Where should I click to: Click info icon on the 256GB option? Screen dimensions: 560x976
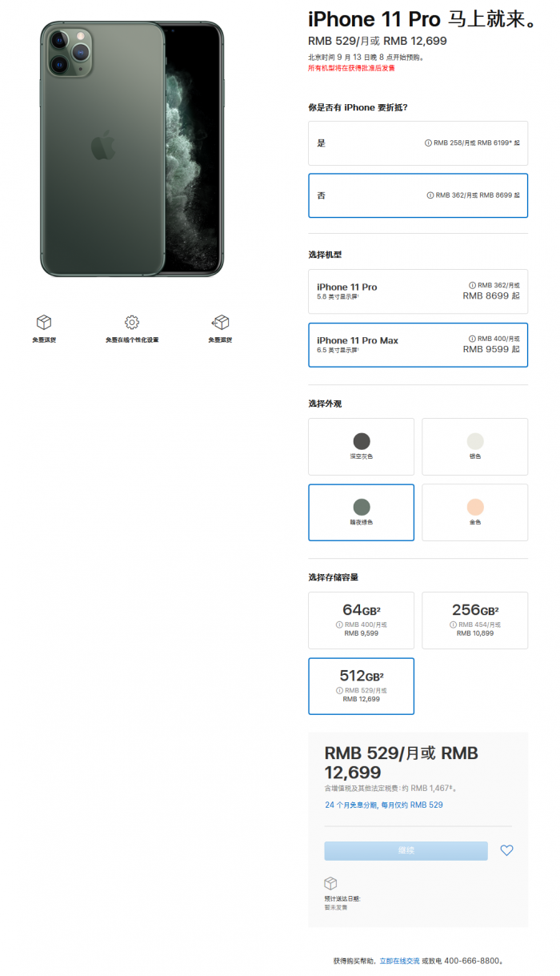point(453,625)
